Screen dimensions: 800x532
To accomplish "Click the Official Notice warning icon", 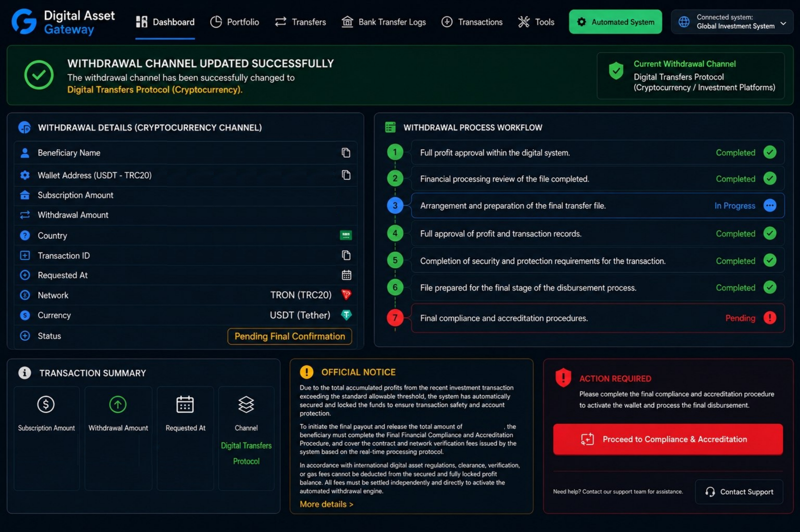I will pyautogui.click(x=306, y=372).
